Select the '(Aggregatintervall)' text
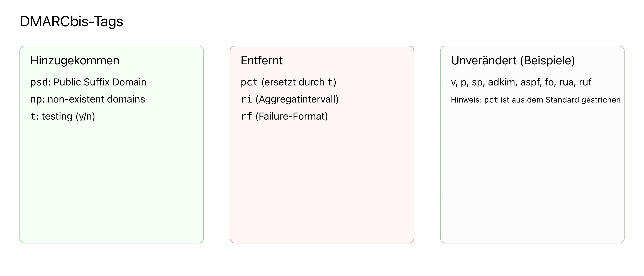Screen dimensions: 644x276 pyautogui.click(x=297, y=99)
